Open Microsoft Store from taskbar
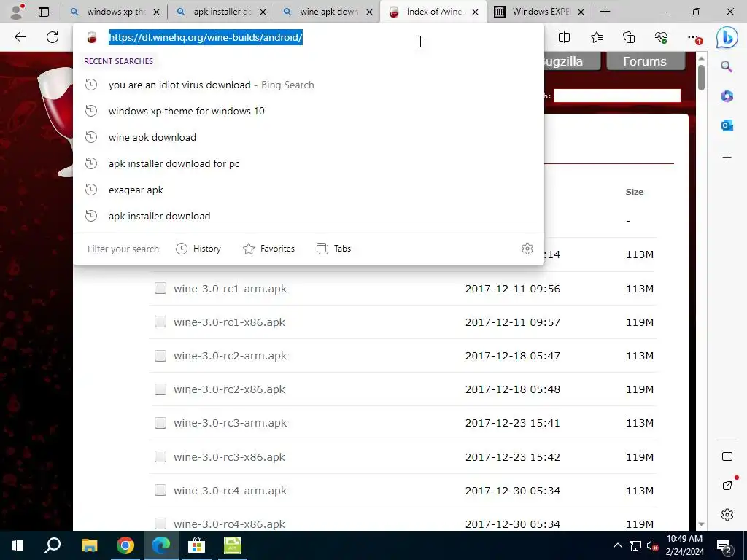This screenshot has height=560, width=747. 196,545
